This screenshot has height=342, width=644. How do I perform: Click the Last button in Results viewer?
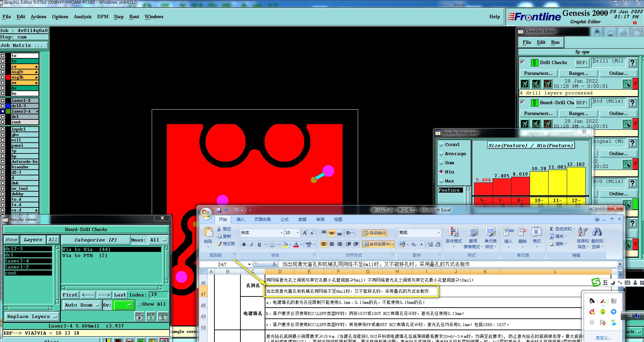click(x=120, y=295)
